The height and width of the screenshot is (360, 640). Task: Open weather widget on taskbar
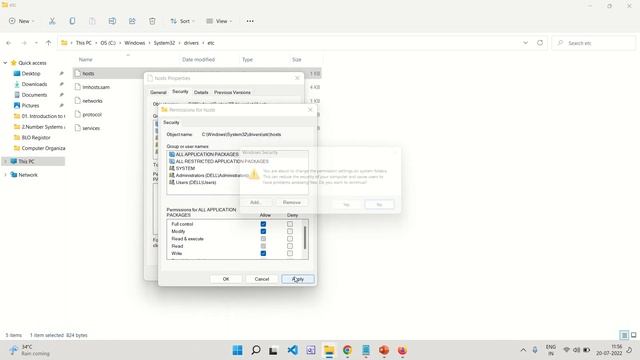click(x=29, y=350)
